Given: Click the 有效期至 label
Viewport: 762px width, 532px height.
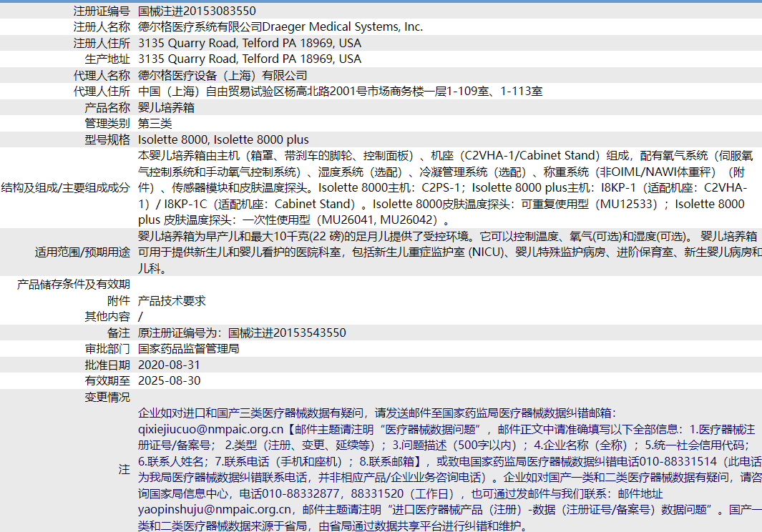Looking at the screenshot, I should coord(107,381).
